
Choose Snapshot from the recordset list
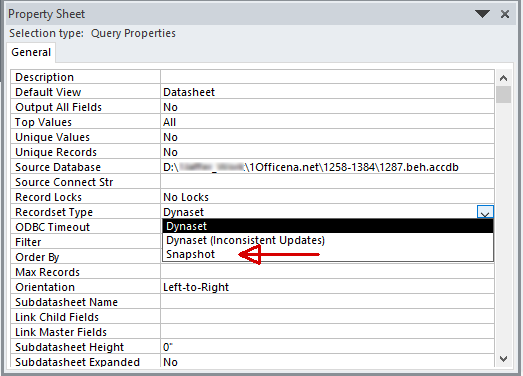coord(328,254)
